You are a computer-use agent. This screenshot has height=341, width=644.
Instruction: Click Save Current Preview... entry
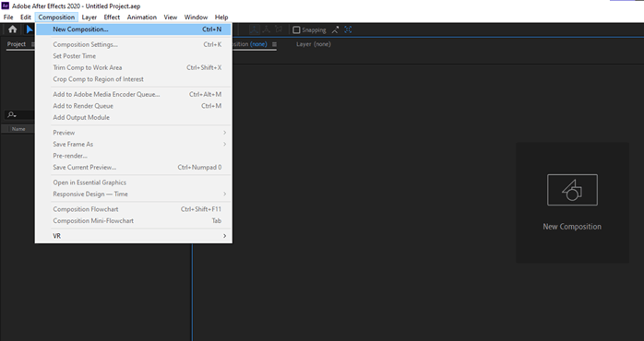tap(134, 167)
